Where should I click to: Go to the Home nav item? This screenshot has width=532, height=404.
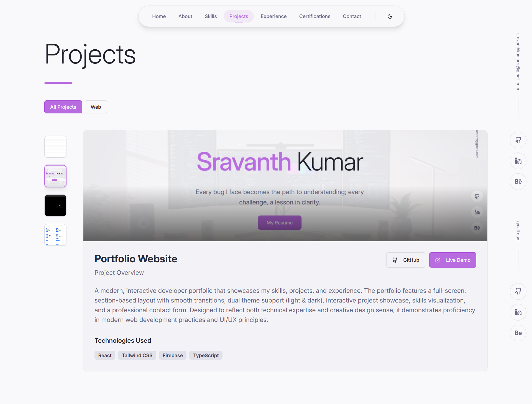159,16
